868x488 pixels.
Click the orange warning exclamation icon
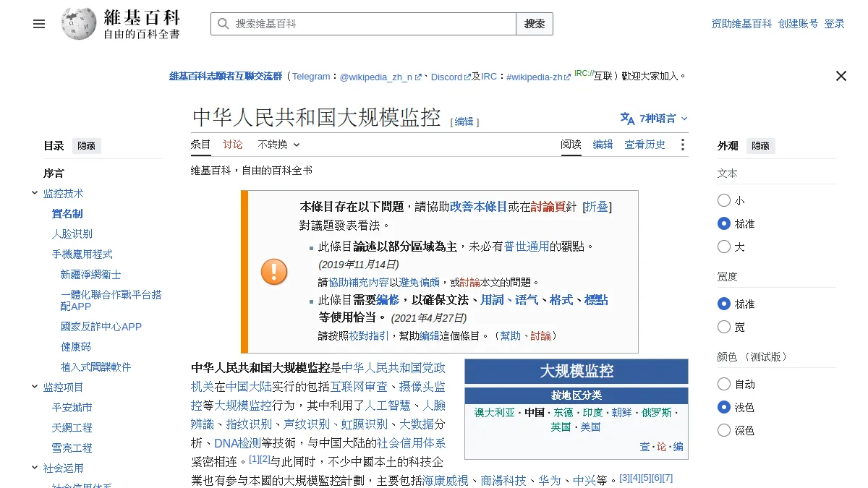point(274,272)
